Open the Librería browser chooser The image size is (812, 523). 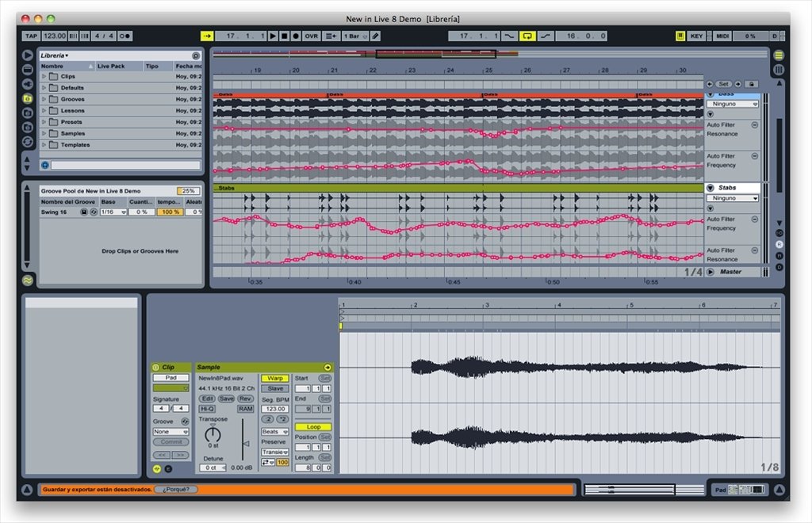(55, 55)
